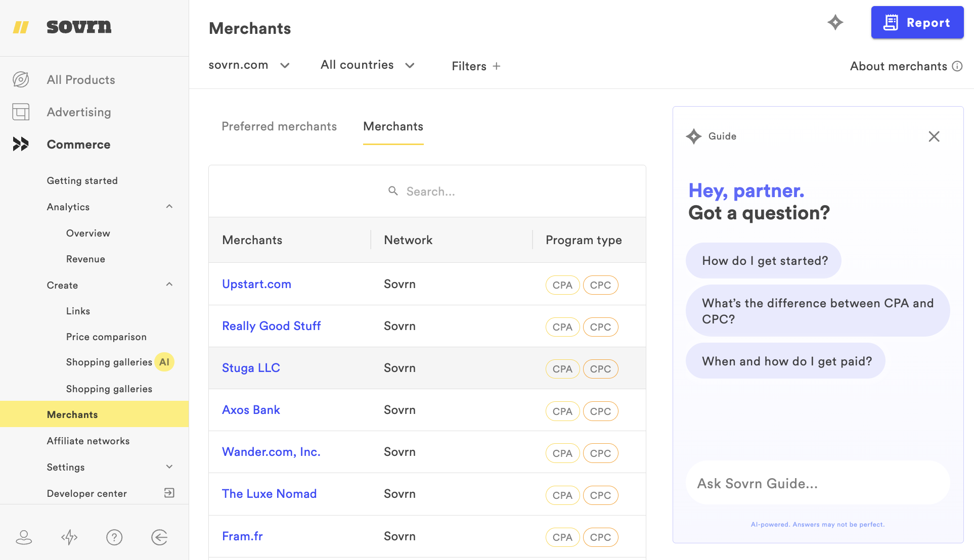Screen dimensions: 974x560
Task: Close the Guide panel
Action: click(934, 136)
